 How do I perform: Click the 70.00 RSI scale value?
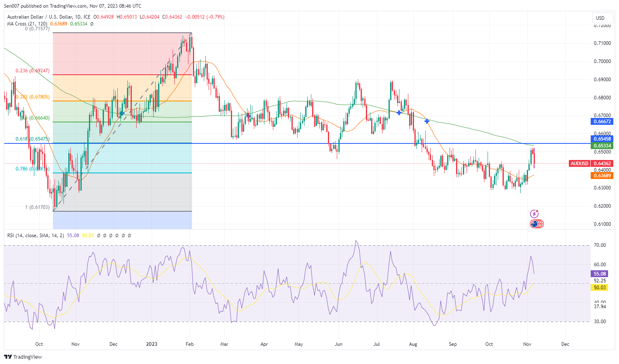coord(600,245)
